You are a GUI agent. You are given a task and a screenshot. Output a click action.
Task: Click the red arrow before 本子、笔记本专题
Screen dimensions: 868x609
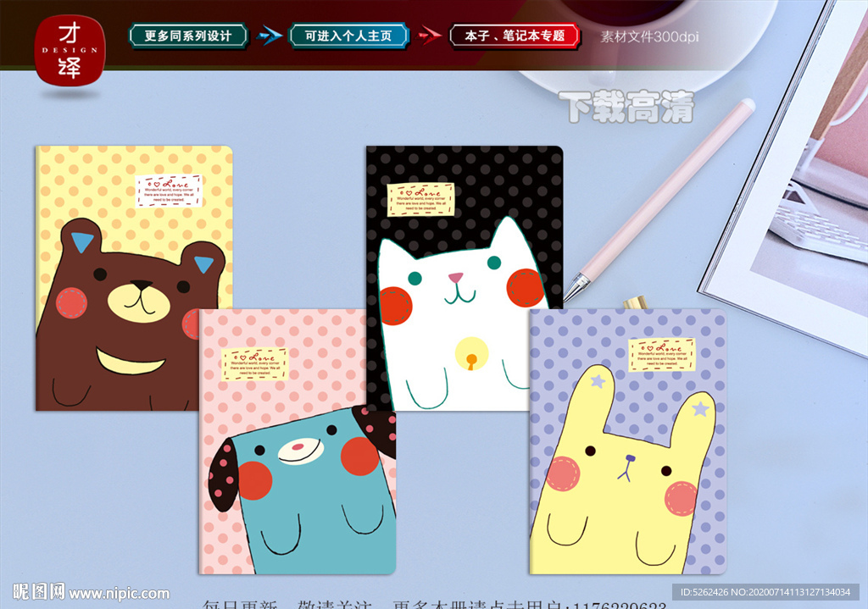coord(430,36)
